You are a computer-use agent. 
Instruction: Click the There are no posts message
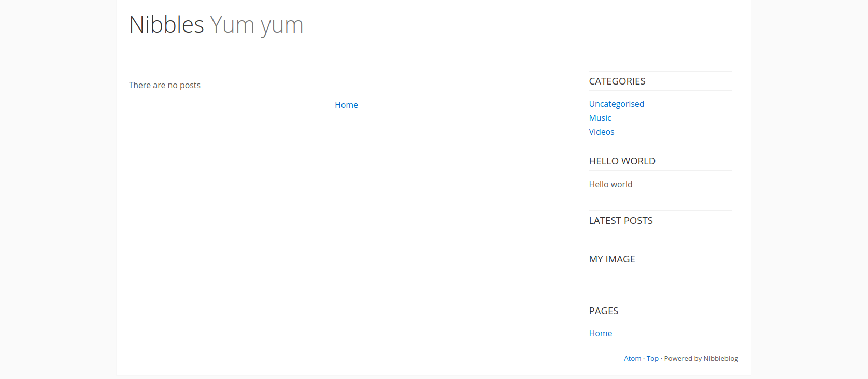[164, 85]
